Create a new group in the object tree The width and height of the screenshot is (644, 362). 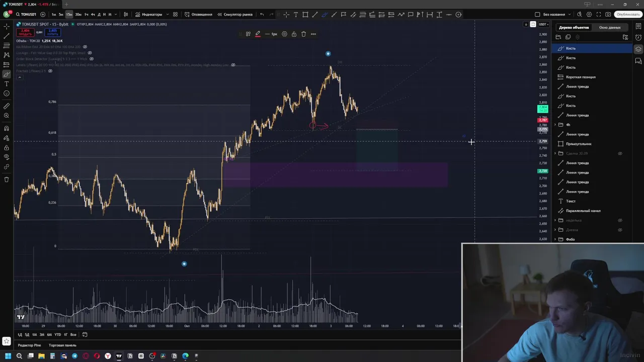[x=558, y=37]
